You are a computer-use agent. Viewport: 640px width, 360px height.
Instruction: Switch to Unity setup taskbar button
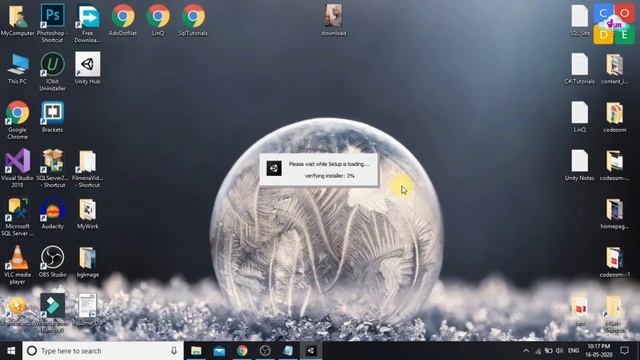(311, 351)
